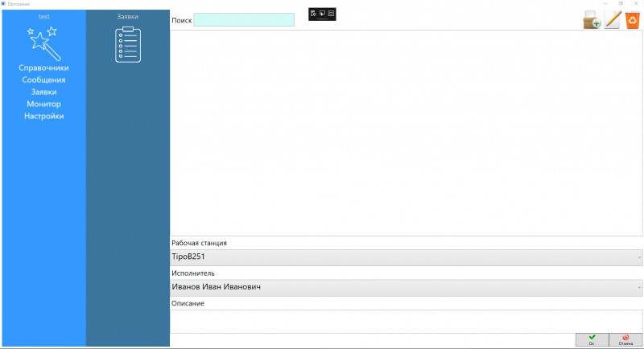Click the add new request box icon

[592, 19]
